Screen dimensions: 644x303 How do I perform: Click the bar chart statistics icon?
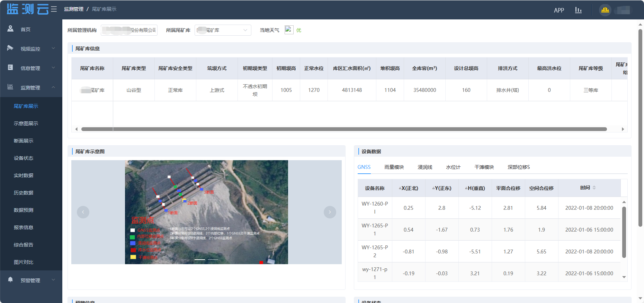pyautogui.click(x=578, y=10)
